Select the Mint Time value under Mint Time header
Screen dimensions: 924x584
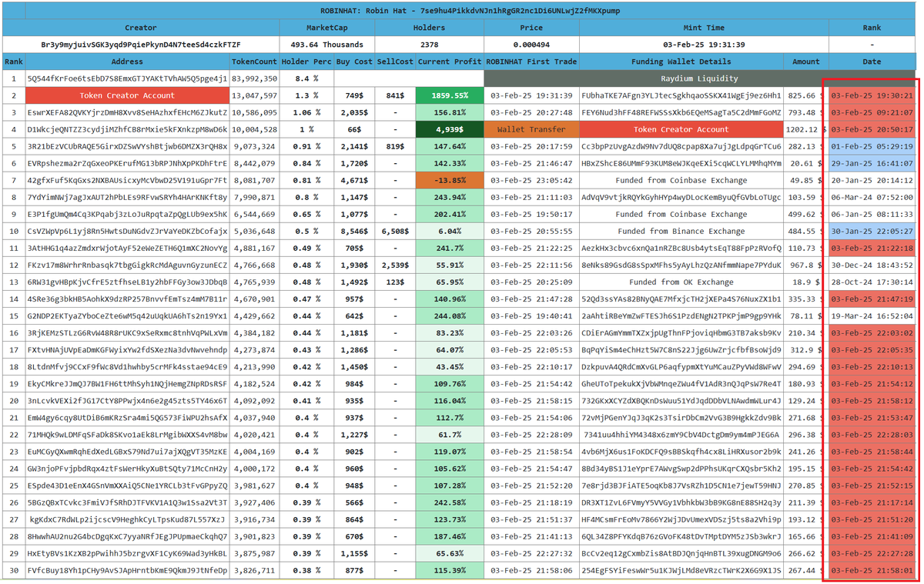(704, 45)
